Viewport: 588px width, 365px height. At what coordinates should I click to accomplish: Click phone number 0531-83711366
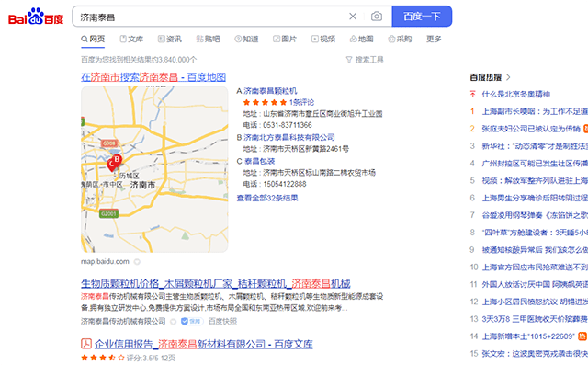coord(288,125)
